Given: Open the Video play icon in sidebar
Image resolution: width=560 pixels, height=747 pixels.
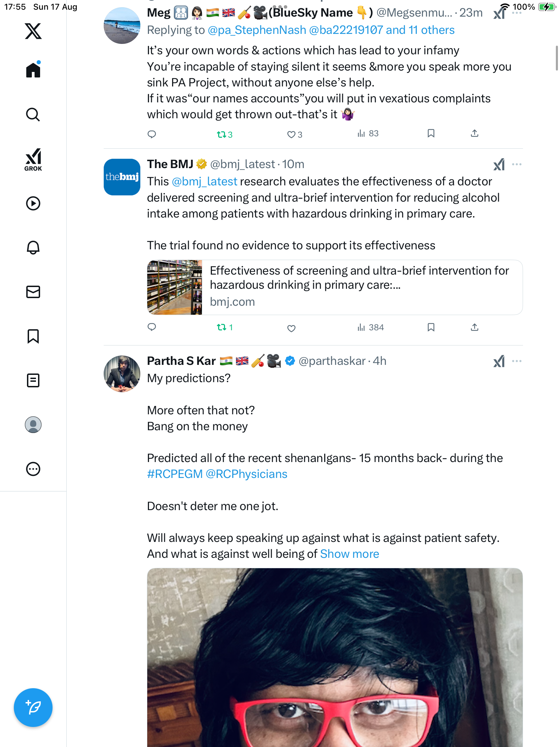Looking at the screenshot, I should click(x=33, y=203).
